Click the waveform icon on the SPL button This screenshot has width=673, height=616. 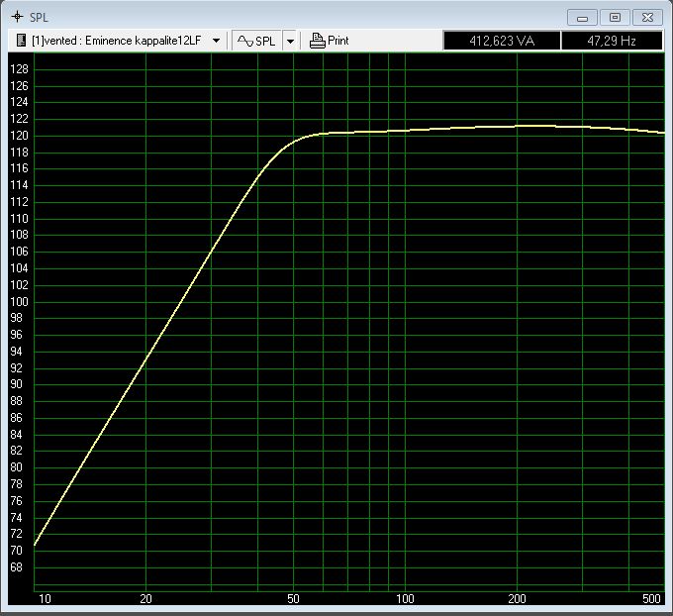244,41
